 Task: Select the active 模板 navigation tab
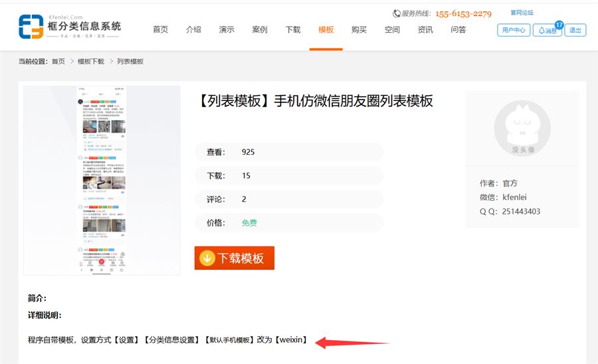click(326, 30)
